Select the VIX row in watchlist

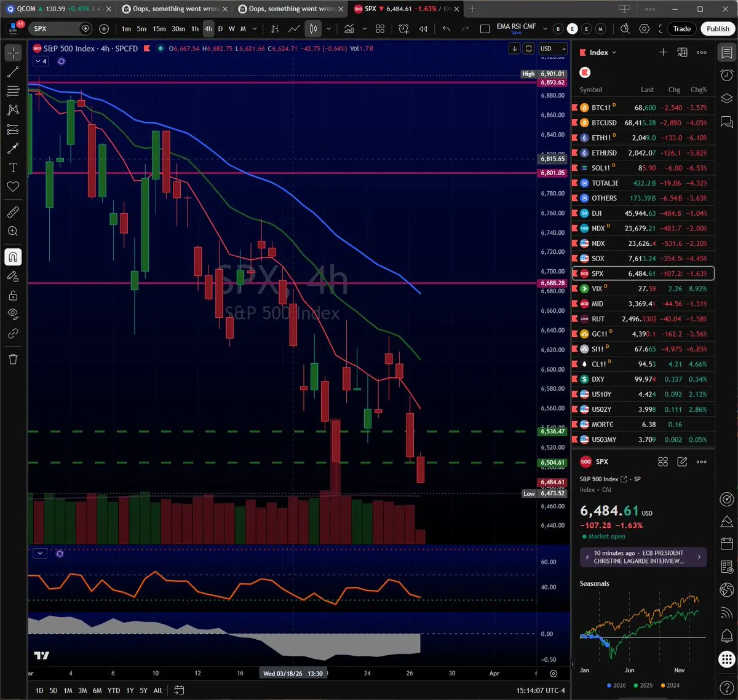[x=643, y=288]
